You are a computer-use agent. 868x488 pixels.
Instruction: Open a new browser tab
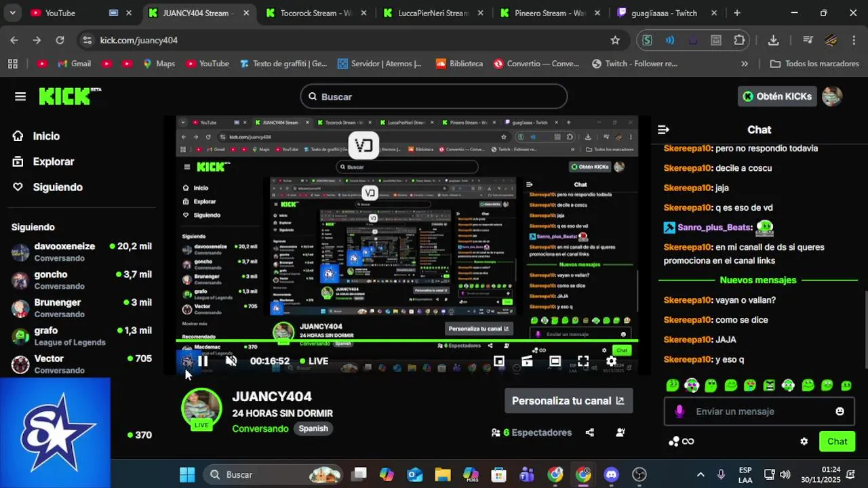pyautogui.click(x=737, y=13)
